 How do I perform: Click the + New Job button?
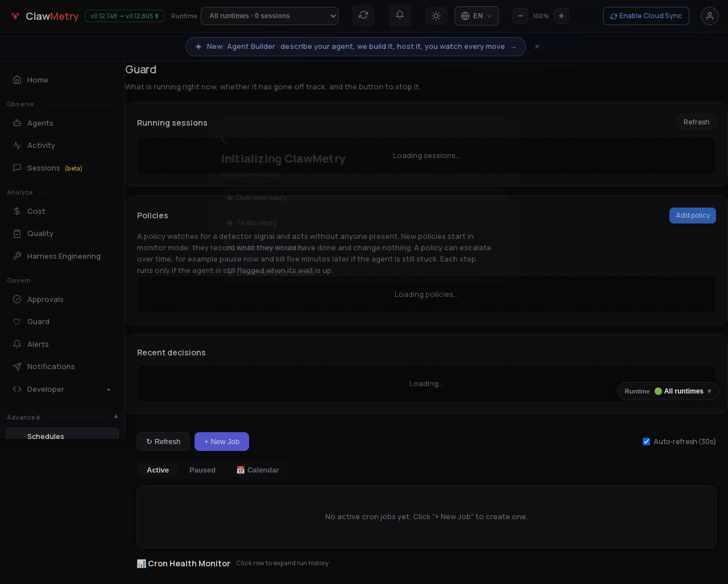point(222,441)
